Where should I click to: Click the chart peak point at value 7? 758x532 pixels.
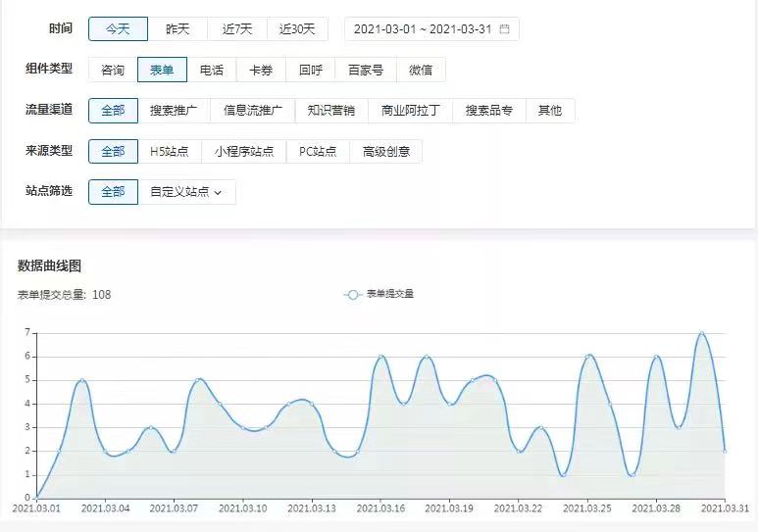click(701, 333)
